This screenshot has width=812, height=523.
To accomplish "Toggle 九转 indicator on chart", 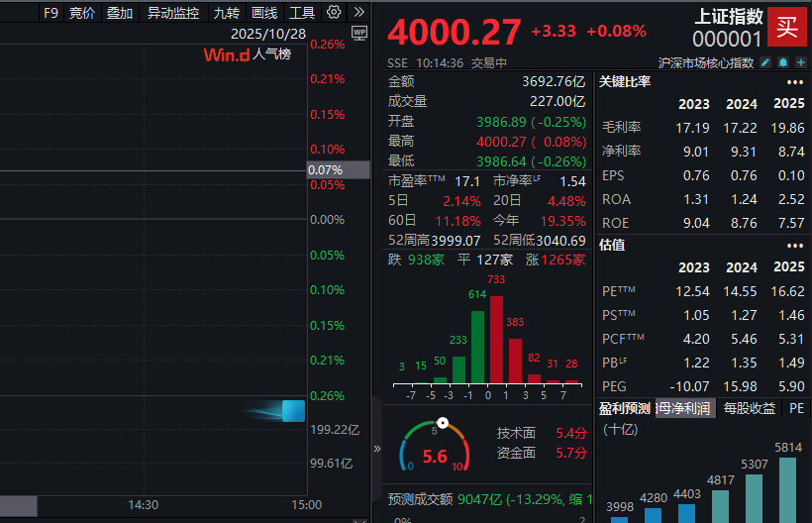I will (226, 13).
